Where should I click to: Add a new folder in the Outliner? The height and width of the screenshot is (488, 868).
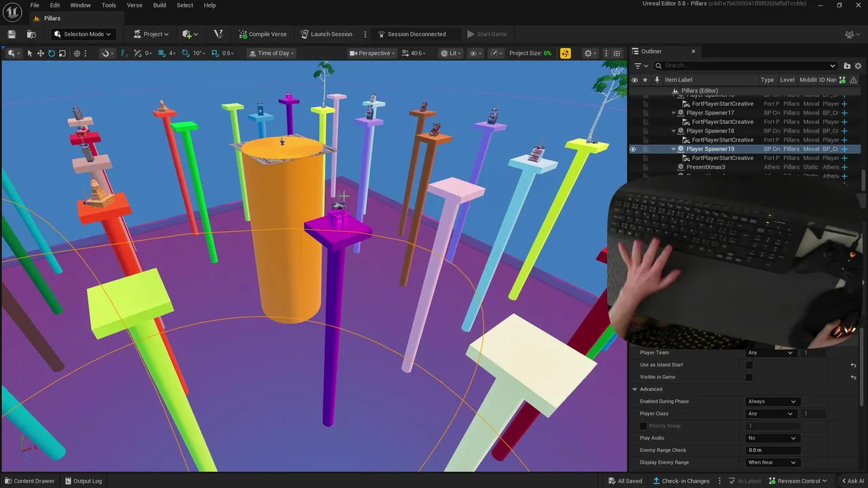tap(847, 66)
